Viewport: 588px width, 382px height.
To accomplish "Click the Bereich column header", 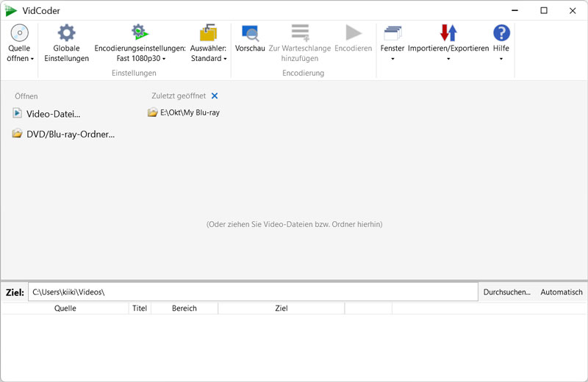I will 184,308.
